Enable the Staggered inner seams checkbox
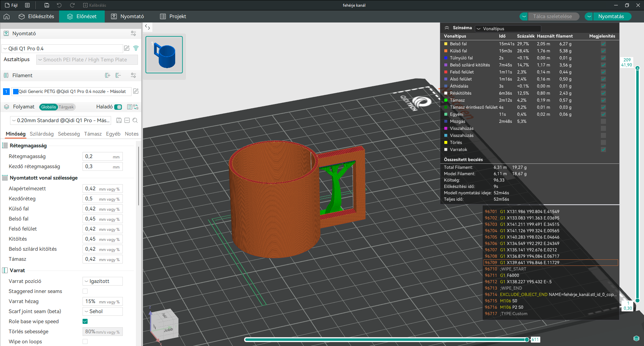The image size is (644, 346). point(85,291)
